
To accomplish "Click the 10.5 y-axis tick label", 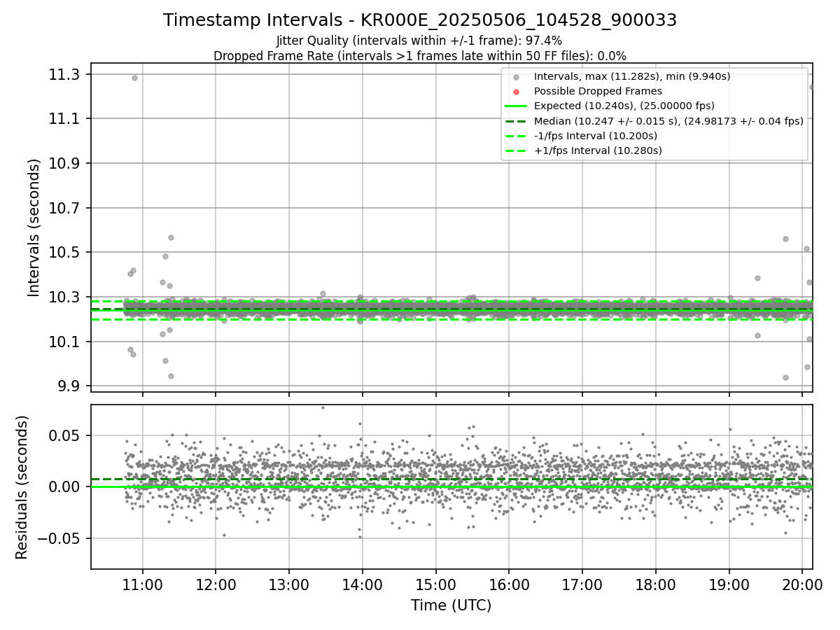I will [x=64, y=253].
